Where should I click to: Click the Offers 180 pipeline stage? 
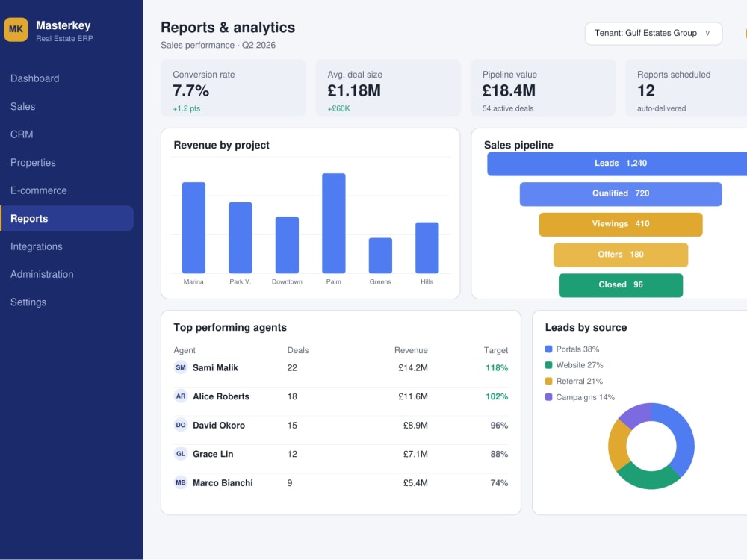click(621, 255)
